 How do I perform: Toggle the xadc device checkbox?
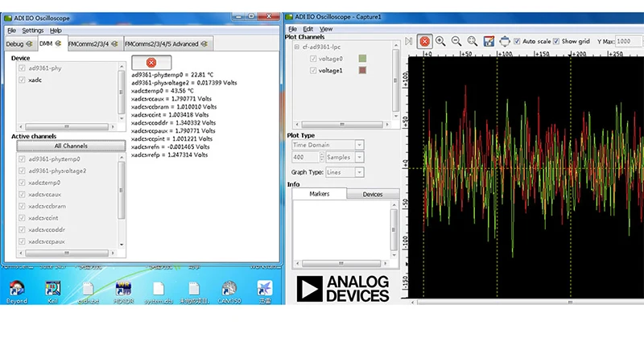[x=23, y=80]
